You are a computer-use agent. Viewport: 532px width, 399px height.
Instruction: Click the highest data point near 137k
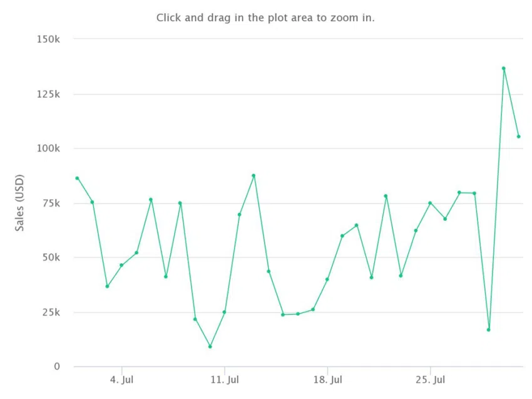(x=503, y=68)
